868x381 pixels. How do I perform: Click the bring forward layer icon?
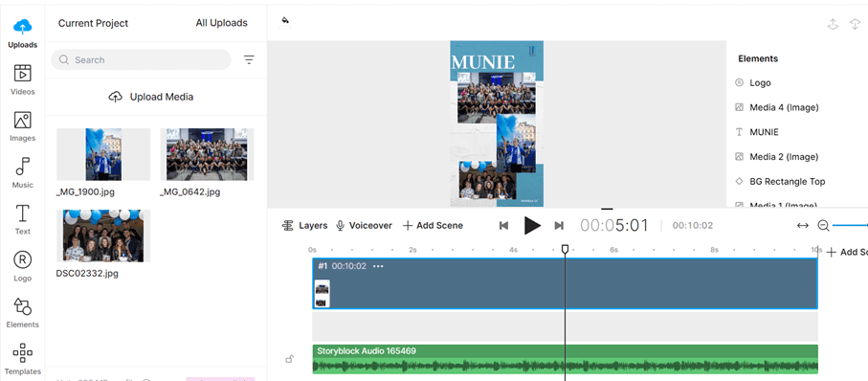pos(833,24)
